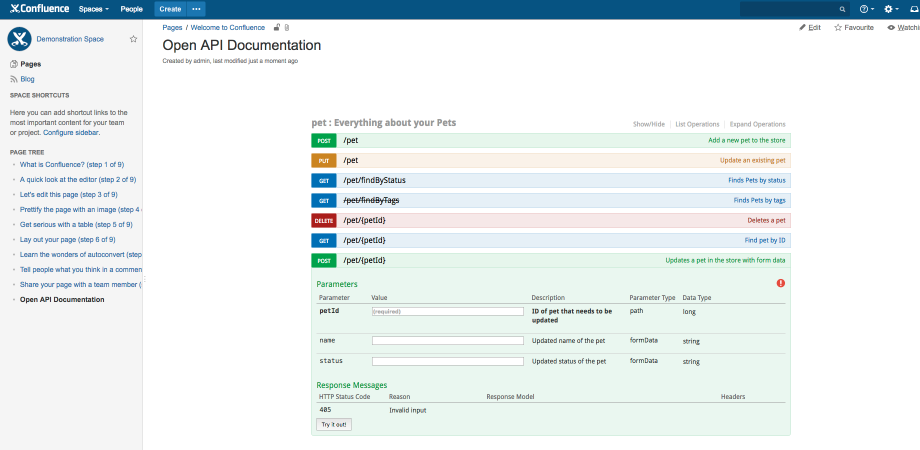Click 'Finds Pets by tags' description
This screenshot has width=920, height=450.
click(759, 200)
